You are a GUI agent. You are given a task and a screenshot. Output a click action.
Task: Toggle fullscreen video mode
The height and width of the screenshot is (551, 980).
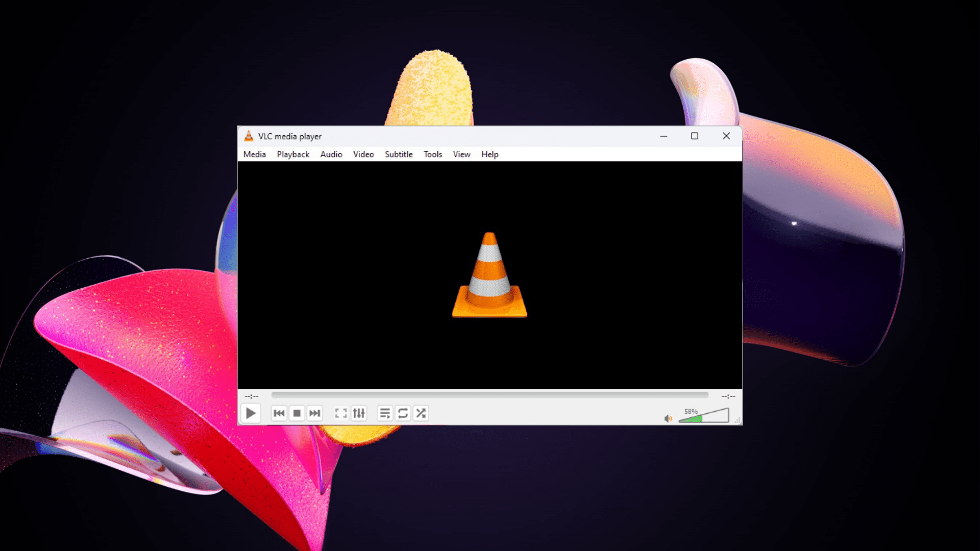pos(341,413)
